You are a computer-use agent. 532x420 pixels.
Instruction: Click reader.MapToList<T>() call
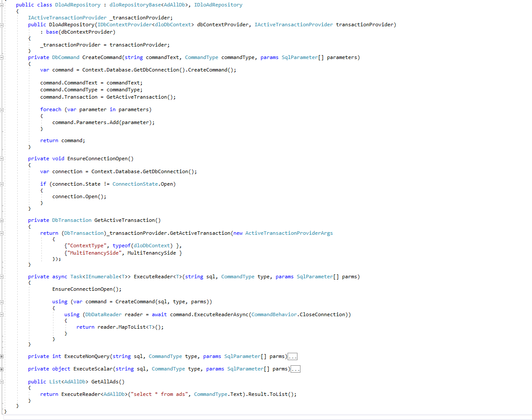[x=131, y=327]
